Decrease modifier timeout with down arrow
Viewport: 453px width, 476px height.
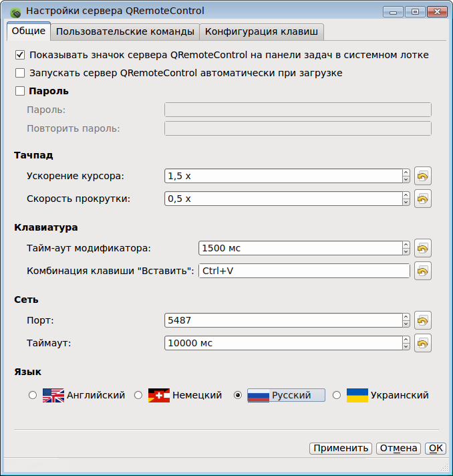406,251
